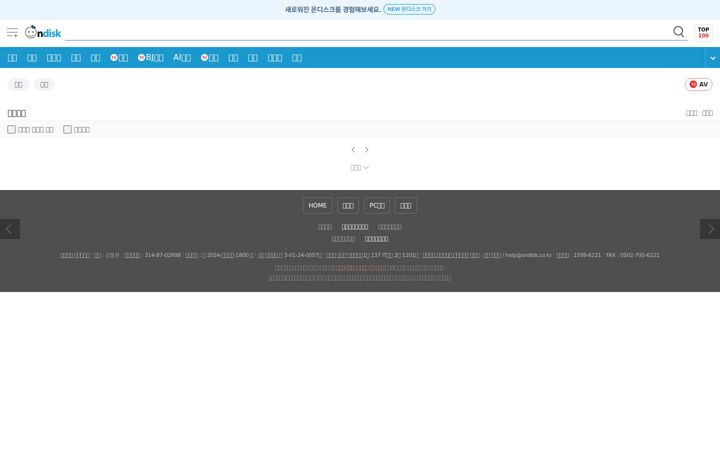Viewport: 720px width, 450px height.
Task: Click the phone number 1599-6221 in the footer
Action: coord(587,255)
